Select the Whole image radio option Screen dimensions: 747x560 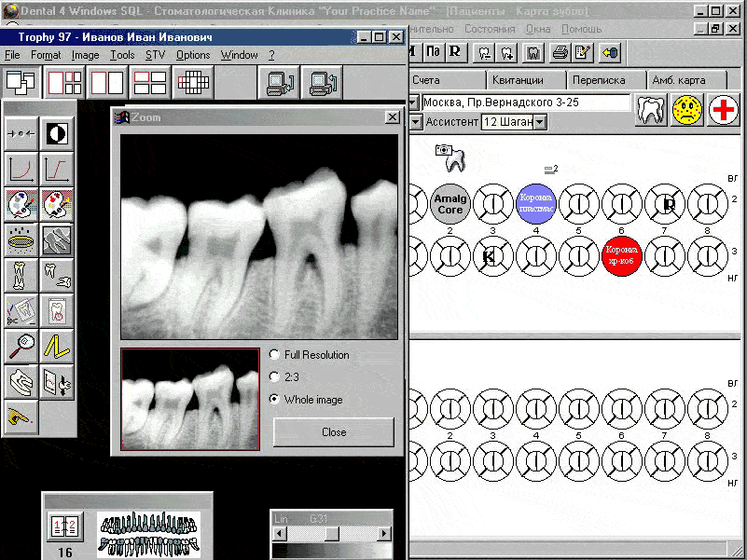[x=274, y=400]
